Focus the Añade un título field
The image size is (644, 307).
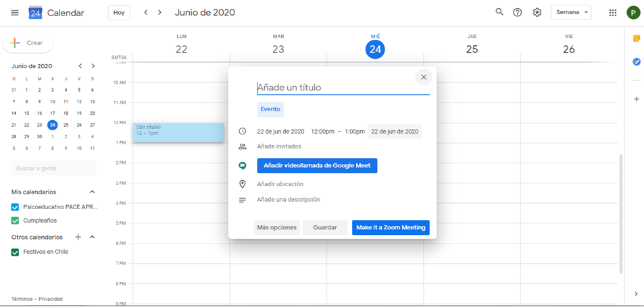[x=343, y=87]
